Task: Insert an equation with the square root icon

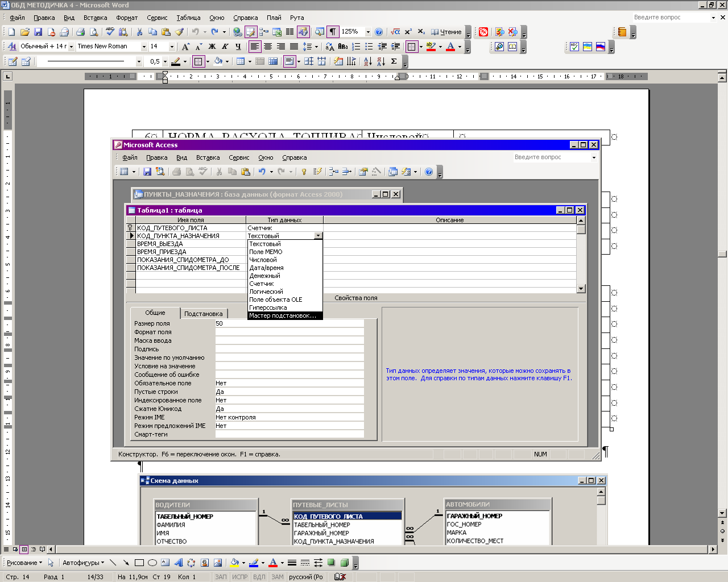Action: point(395,32)
